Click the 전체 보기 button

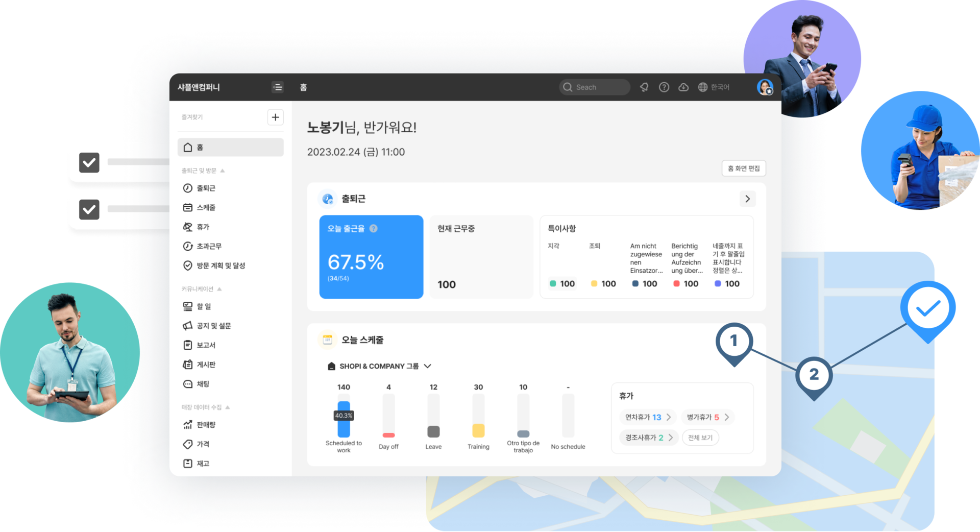700,438
